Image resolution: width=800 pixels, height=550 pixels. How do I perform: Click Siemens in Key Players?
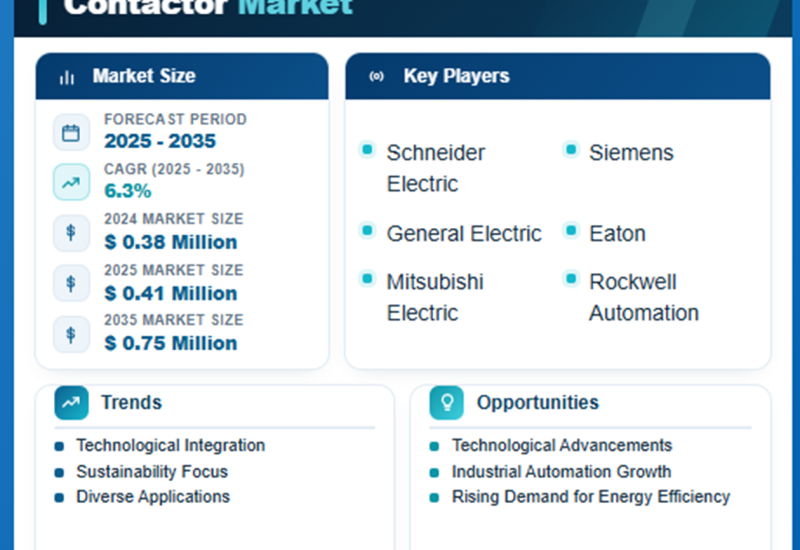tap(631, 153)
